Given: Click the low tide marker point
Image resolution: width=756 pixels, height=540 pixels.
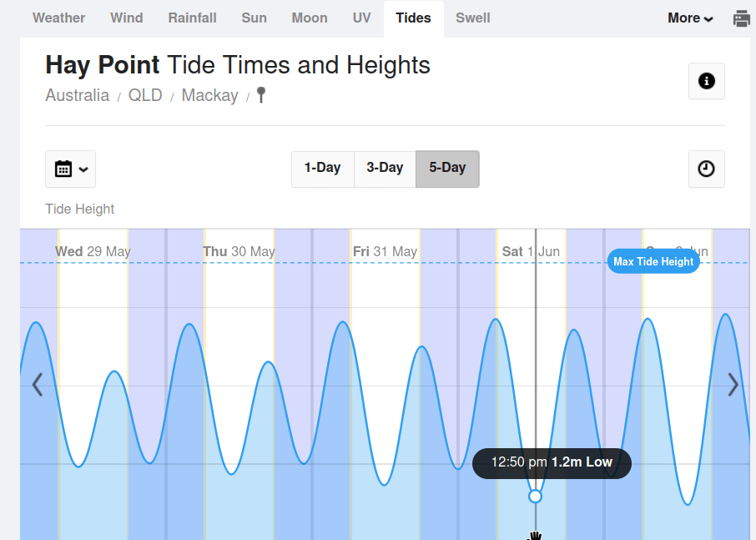Looking at the screenshot, I should click(536, 496).
